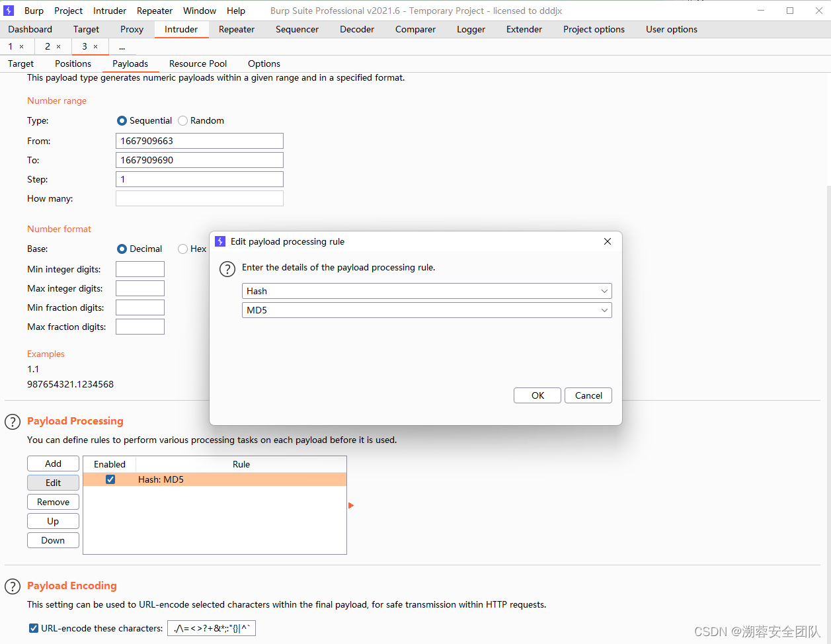Switch to the Proxy tab
Image resolution: width=831 pixels, height=644 pixels.
coord(132,29)
